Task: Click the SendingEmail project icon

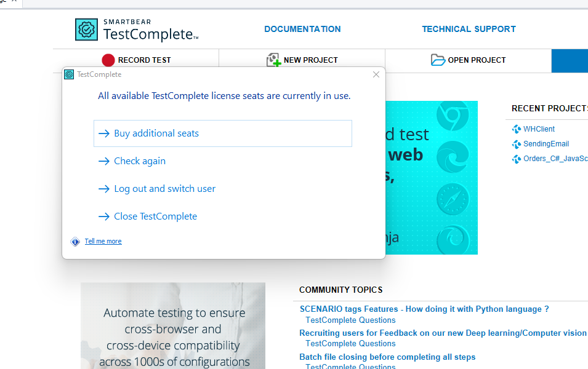Action: pos(515,144)
